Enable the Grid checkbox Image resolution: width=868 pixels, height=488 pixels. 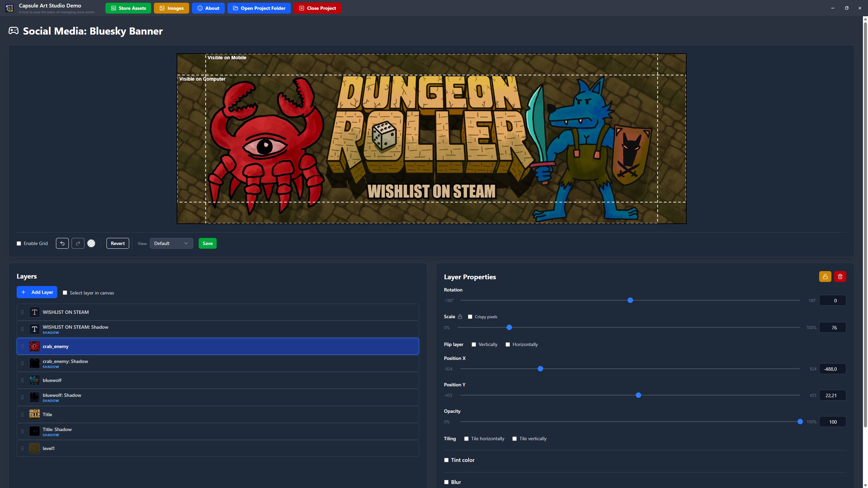point(19,244)
